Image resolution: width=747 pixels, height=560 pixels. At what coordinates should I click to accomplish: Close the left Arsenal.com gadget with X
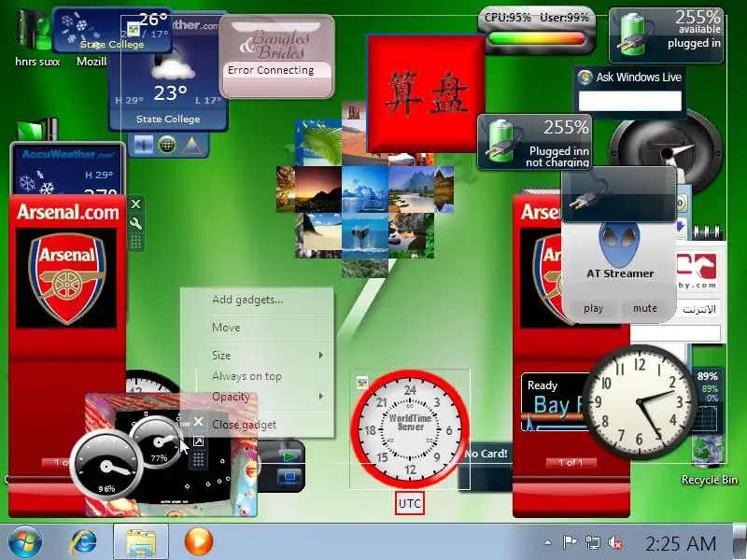[x=135, y=203]
